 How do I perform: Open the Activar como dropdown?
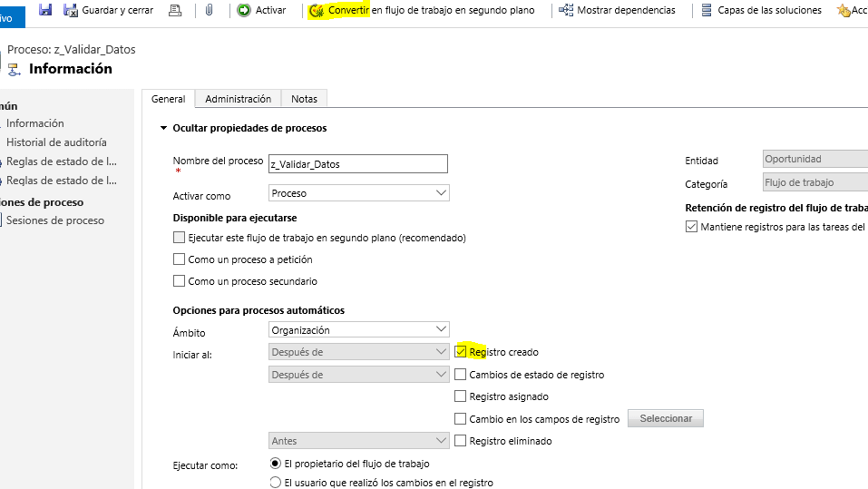click(x=359, y=193)
